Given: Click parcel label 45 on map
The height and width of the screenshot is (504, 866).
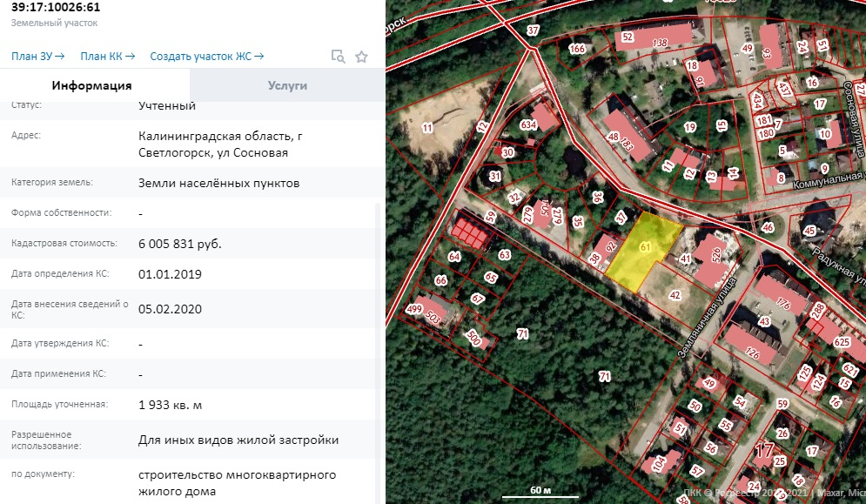Looking at the screenshot, I should pyautogui.click(x=809, y=231).
